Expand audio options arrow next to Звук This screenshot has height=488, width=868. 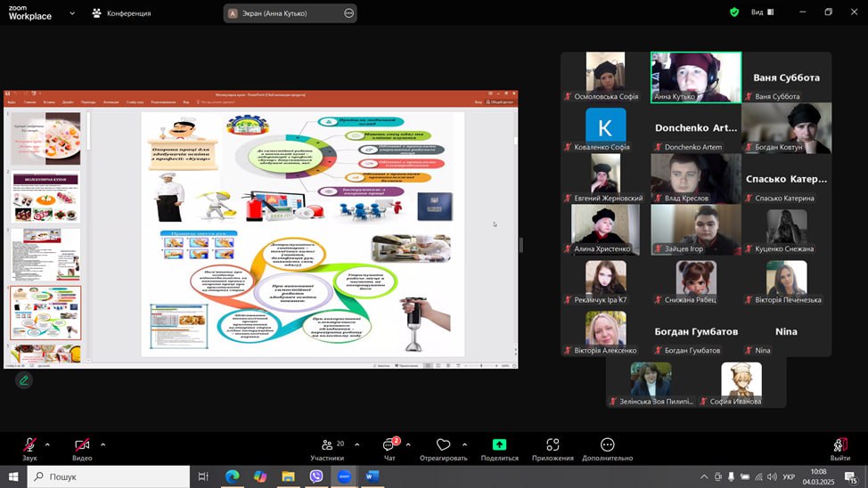[x=47, y=443]
